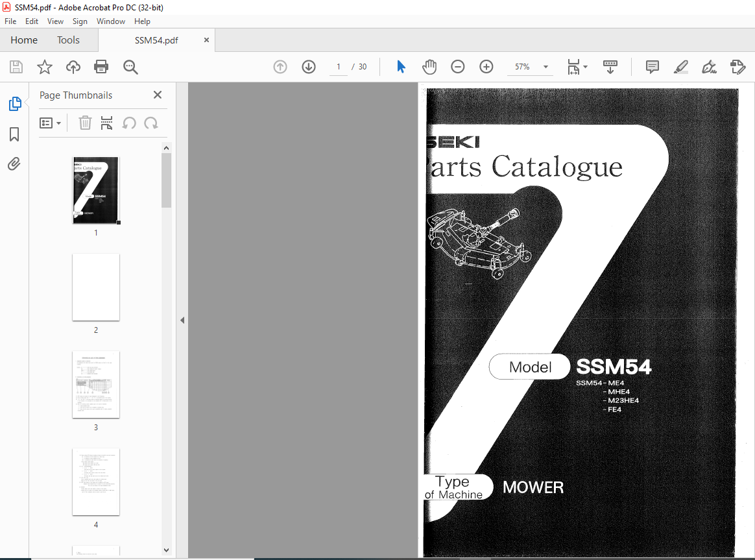Open the fill and sign pen tool

point(709,67)
